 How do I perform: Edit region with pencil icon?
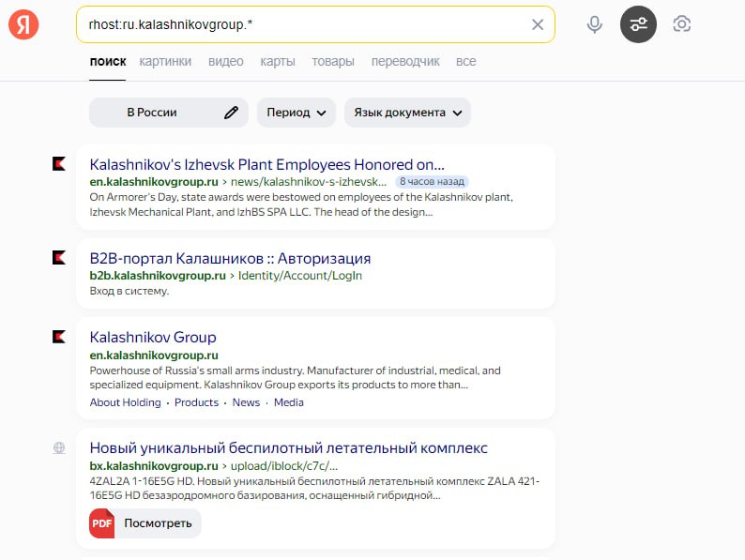tap(231, 113)
